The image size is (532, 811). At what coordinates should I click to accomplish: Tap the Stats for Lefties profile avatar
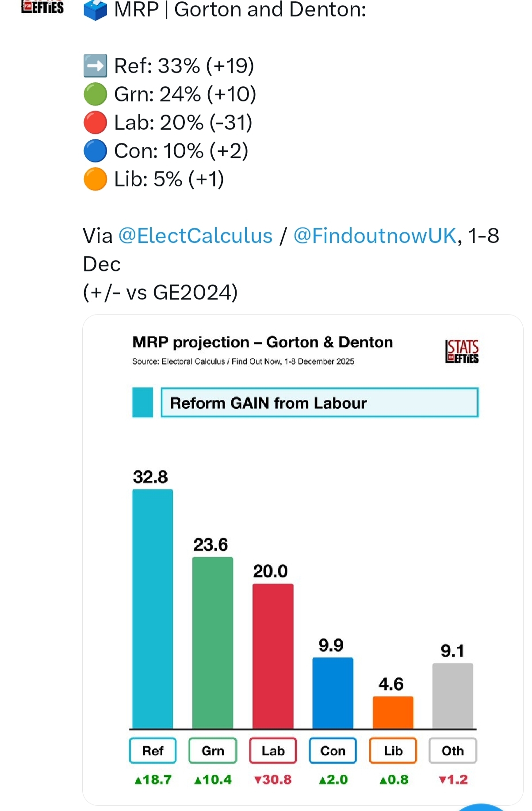[x=42, y=7]
